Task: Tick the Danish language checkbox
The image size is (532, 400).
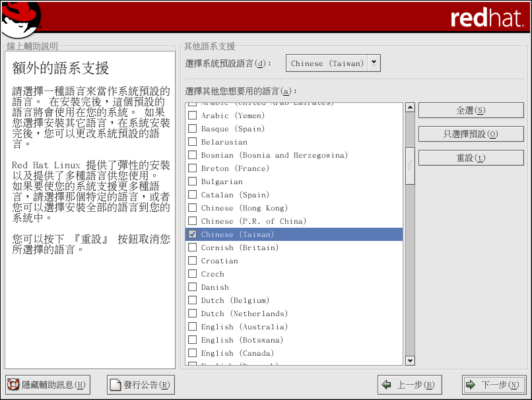Action: pyautogui.click(x=192, y=287)
